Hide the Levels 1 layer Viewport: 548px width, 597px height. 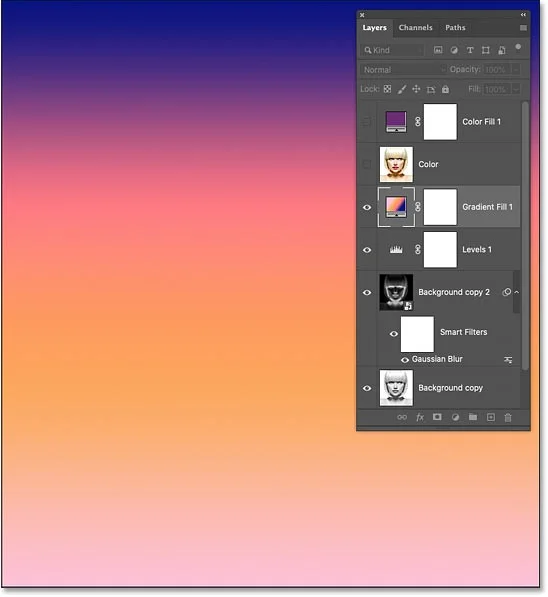coord(367,250)
